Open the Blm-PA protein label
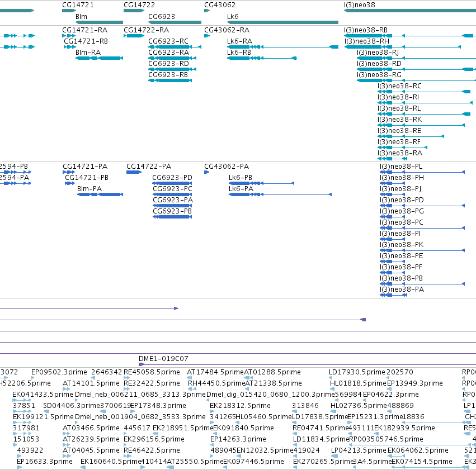Screen dimensions: 476x470 tap(89, 189)
